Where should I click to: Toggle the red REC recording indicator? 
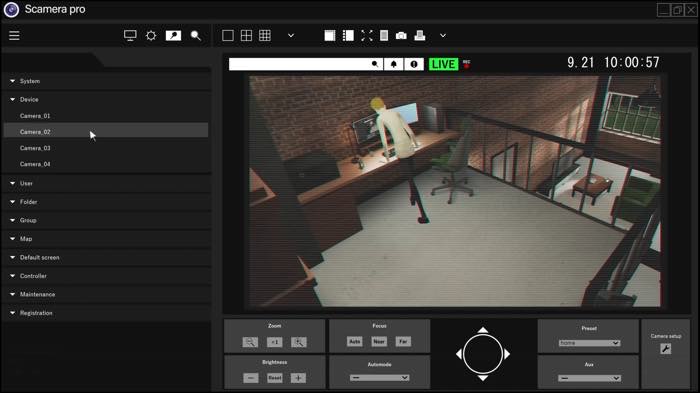[467, 64]
